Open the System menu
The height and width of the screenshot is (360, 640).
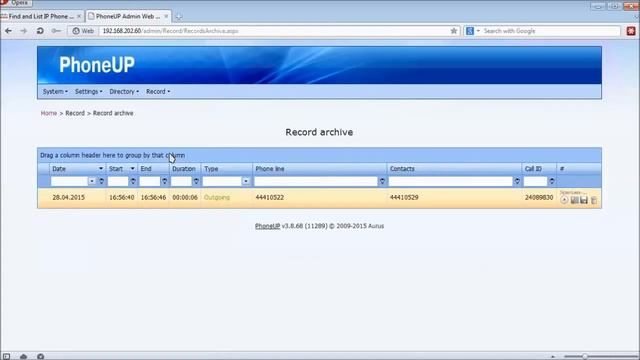[x=55, y=91]
